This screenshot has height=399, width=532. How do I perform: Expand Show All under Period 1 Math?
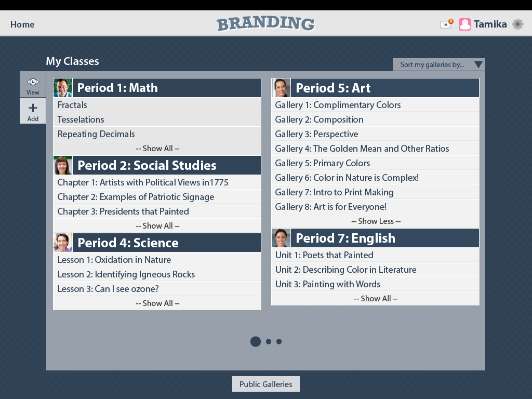[x=157, y=149]
